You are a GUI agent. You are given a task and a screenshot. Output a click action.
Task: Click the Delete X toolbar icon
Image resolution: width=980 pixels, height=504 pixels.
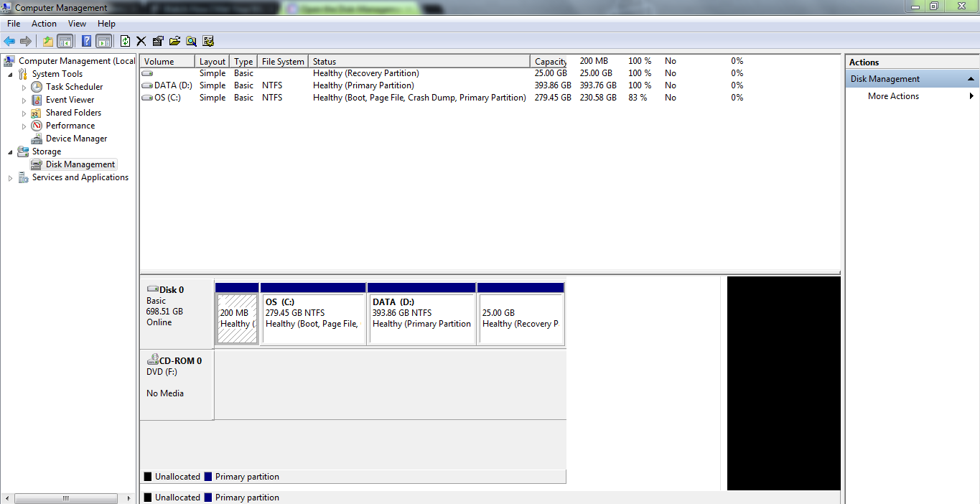[141, 41]
